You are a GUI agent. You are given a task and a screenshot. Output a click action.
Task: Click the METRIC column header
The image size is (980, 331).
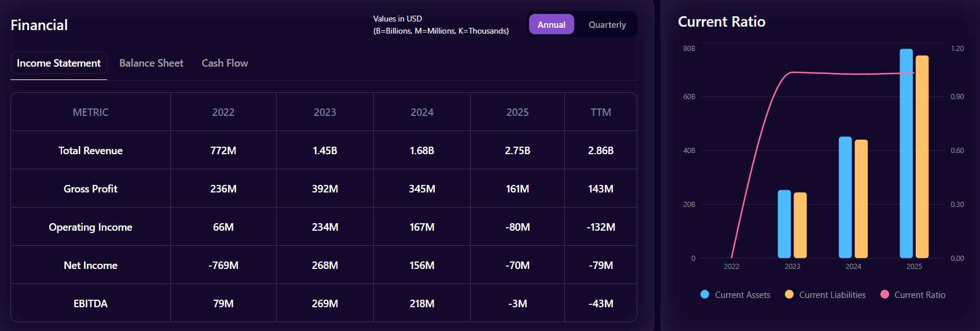[90, 112]
